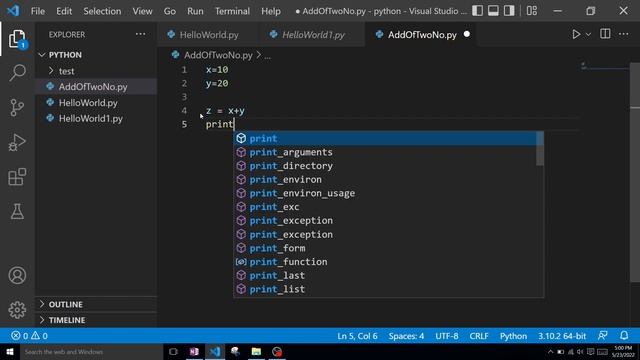Click the suggestion list scrollbar thumb
Image resolution: width=640 pixels, height=360 pixels.
tap(540, 149)
